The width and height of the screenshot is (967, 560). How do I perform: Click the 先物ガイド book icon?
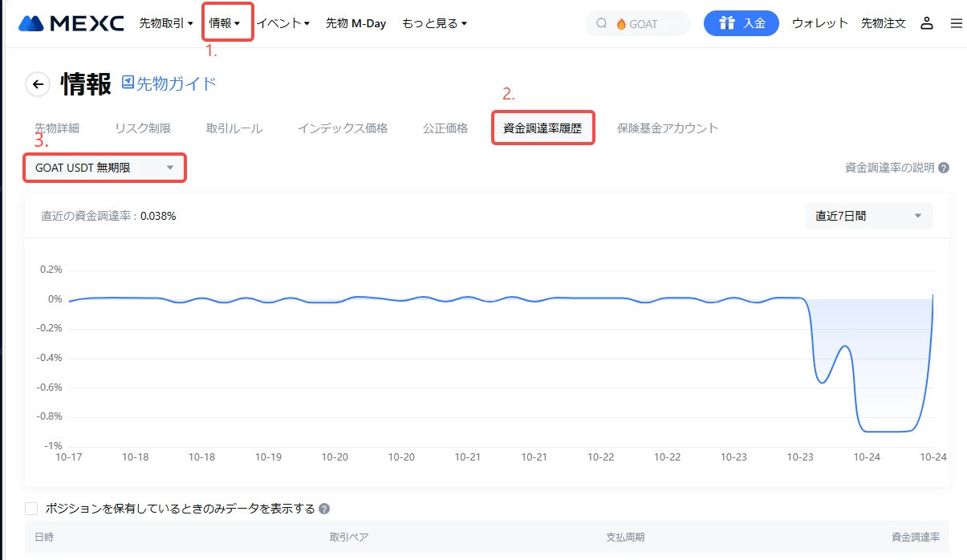128,83
